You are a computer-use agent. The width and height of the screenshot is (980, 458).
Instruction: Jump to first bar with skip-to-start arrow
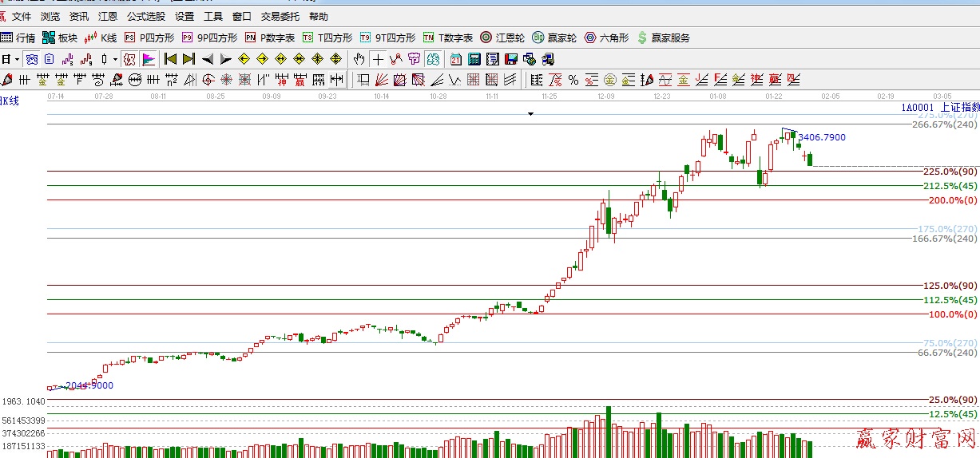[170, 59]
